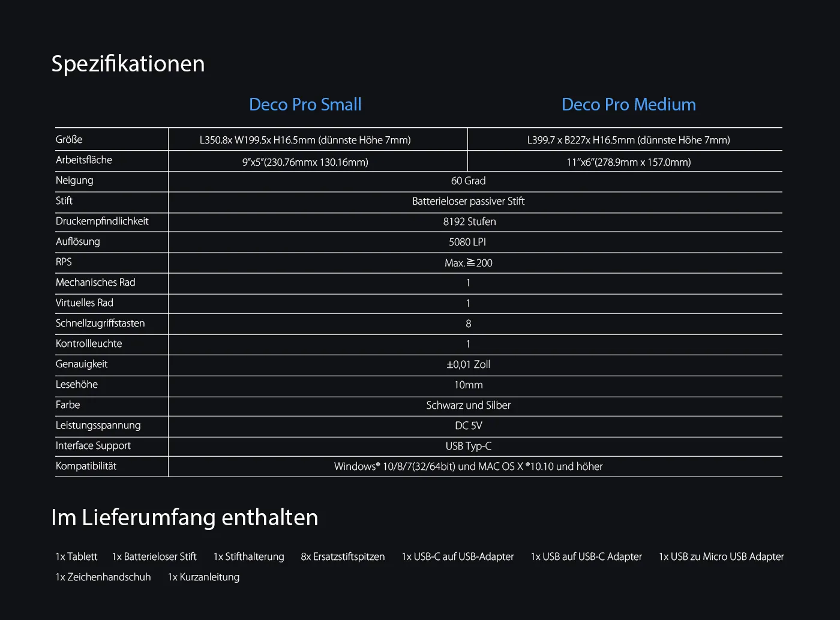The width and height of the screenshot is (840, 620).
Task: Select the Größe row label
Action: coord(69,139)
